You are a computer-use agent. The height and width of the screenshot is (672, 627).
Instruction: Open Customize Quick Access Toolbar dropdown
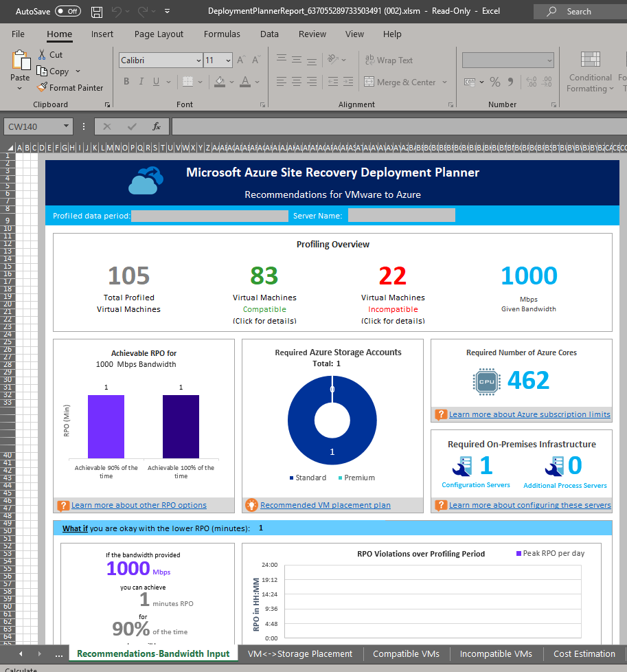(167, 12)
